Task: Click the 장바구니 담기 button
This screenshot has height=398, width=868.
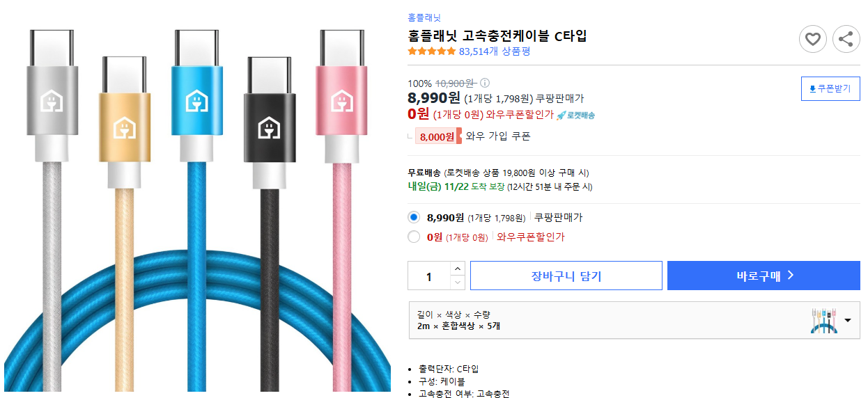Action: [x=566, y=276]
